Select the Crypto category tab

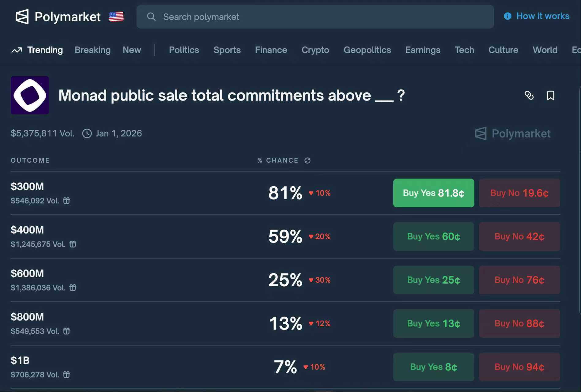[315, 50]
